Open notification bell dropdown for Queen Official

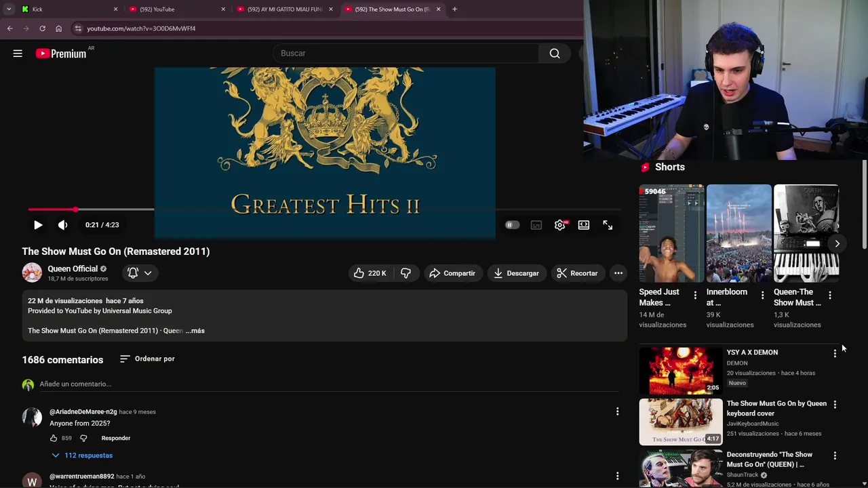[139, 272]
